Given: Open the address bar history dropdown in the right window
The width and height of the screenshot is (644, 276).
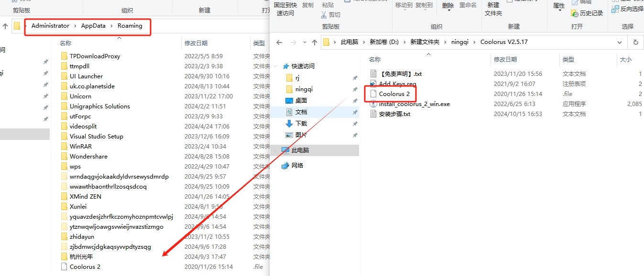Looking at the screenshot, I should pyautogui.click(x=620, y=42).
